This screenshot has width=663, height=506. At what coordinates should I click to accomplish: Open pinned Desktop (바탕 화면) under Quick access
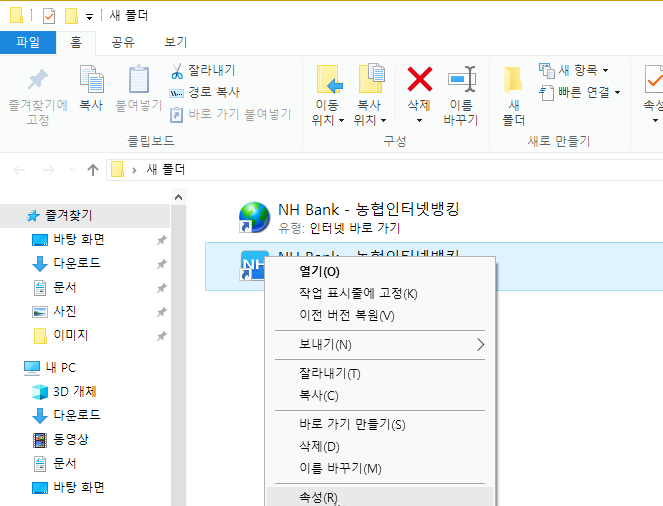point(79,240)
